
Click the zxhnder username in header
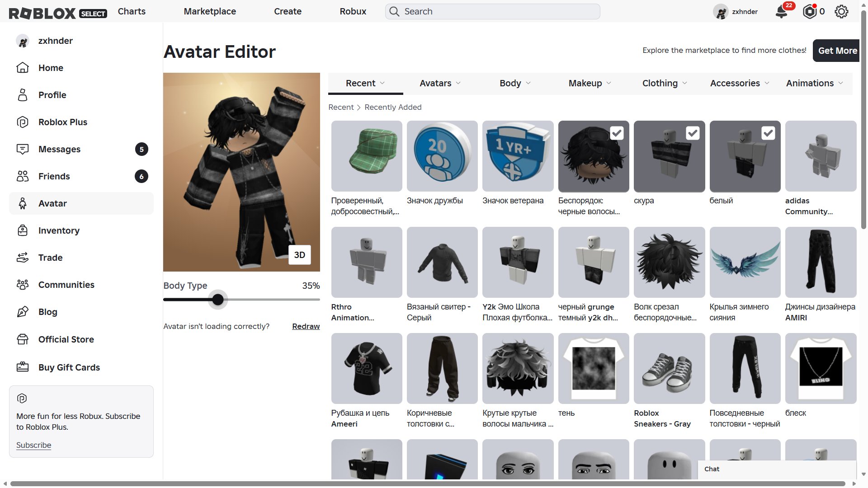[745, 12]
